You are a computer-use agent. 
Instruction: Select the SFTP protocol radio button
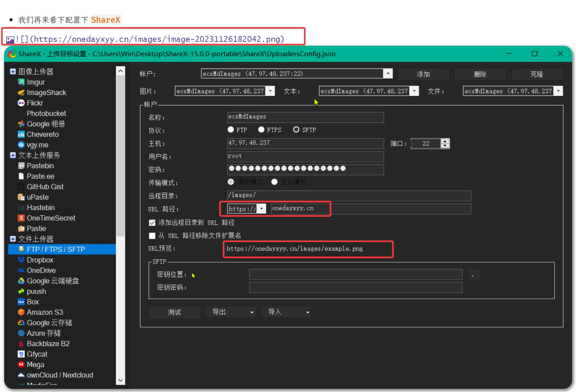(296, 130)
